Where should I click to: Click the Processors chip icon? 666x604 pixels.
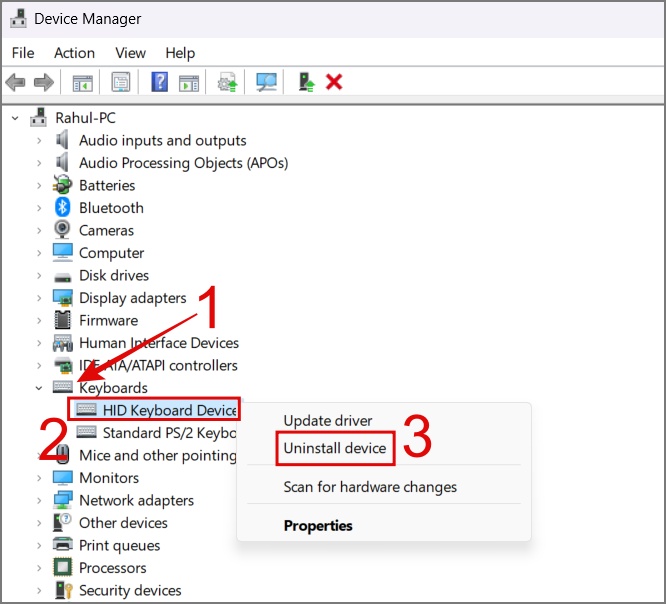pos(63,567)
